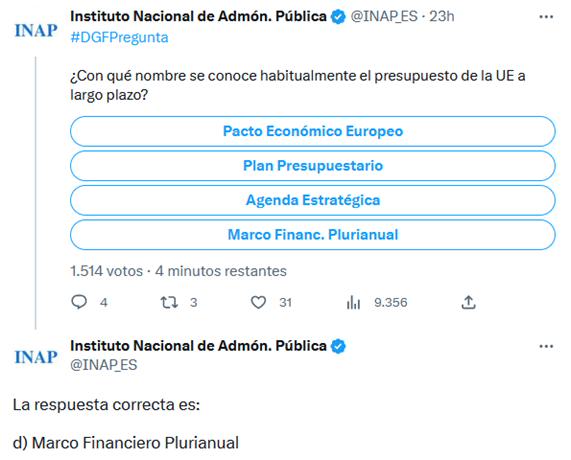Vote for Plan Presupuestario option
The image size is (571, 460).
[313, 166]
